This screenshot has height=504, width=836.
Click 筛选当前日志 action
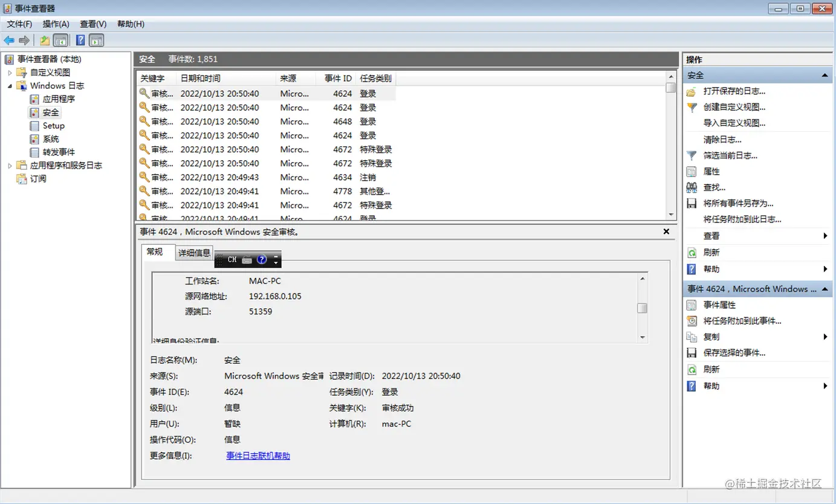[730, 155]
